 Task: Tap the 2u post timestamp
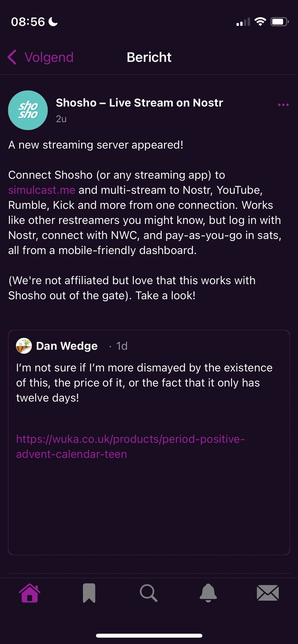point(61,119)
